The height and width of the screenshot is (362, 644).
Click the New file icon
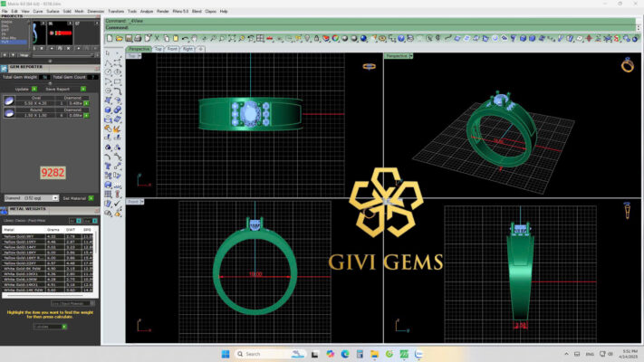(110, 38)
